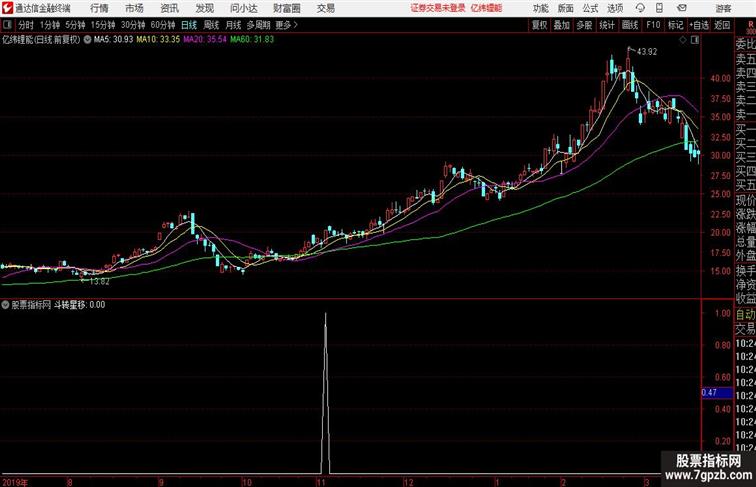
Task: Click the MA5: 30.93 indicator value
Action: click(x=113, y=40)
